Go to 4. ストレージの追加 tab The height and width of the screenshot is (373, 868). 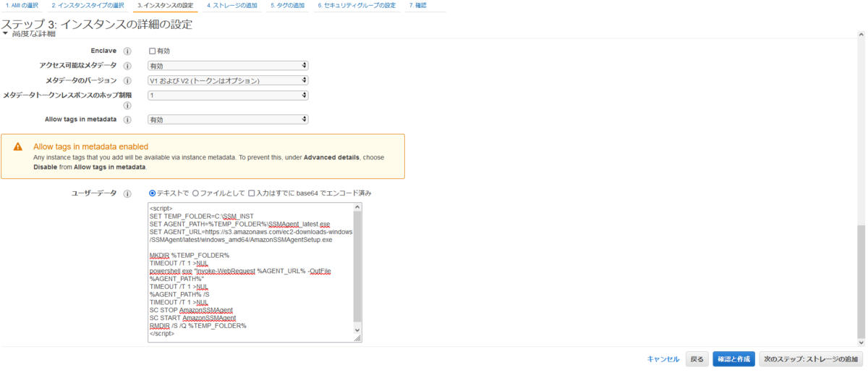click(231, 5)
